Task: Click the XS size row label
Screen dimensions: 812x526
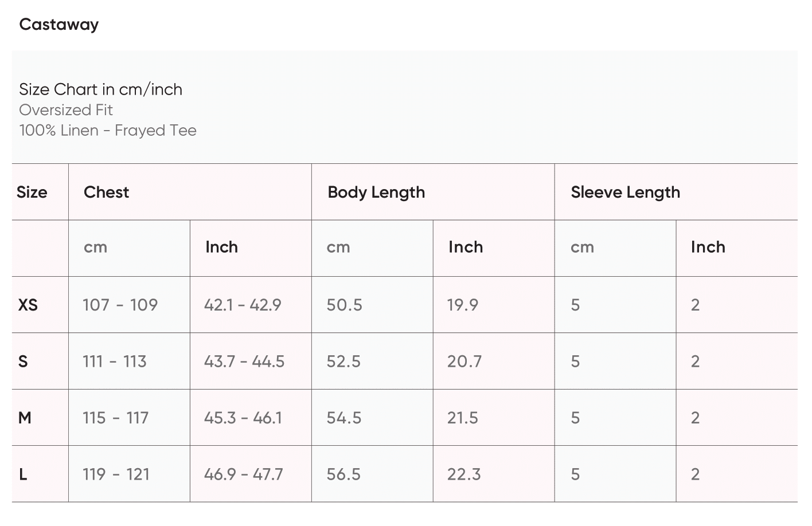Action: click(28, 305)
